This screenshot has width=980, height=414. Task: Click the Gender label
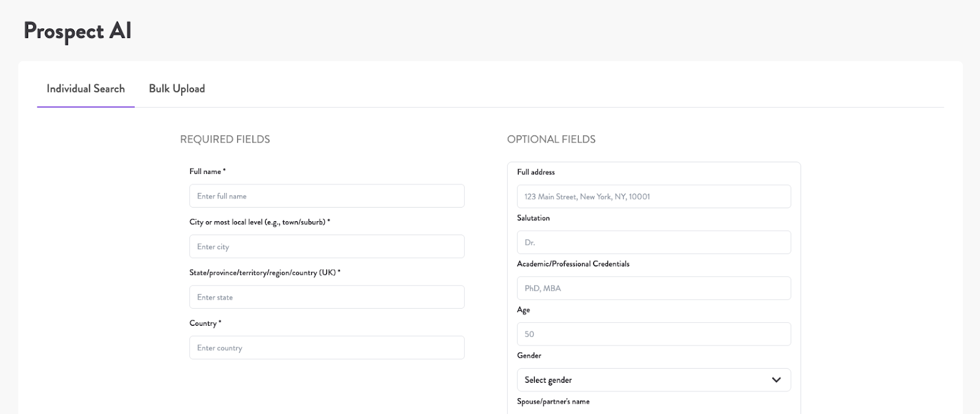[529, 355]
